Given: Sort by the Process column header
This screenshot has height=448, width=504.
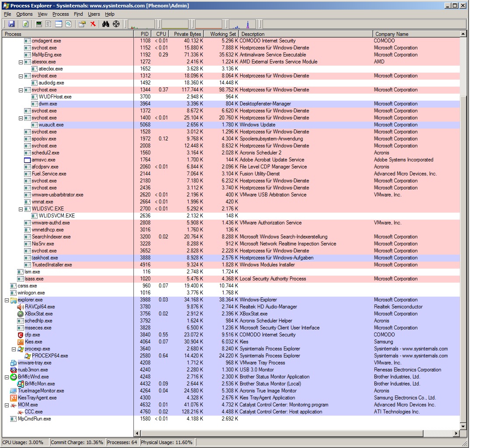Looking at the screenshot, I should pyautogui.click(x=68, y=34).
